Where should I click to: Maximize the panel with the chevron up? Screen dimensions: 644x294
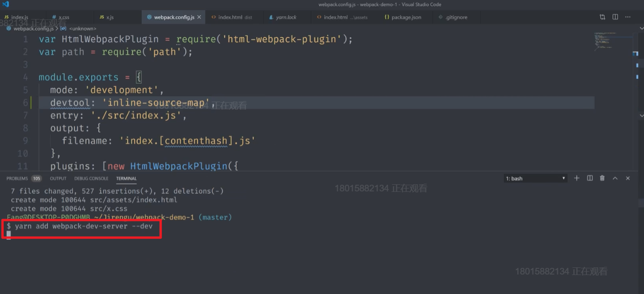click(615, 178)
